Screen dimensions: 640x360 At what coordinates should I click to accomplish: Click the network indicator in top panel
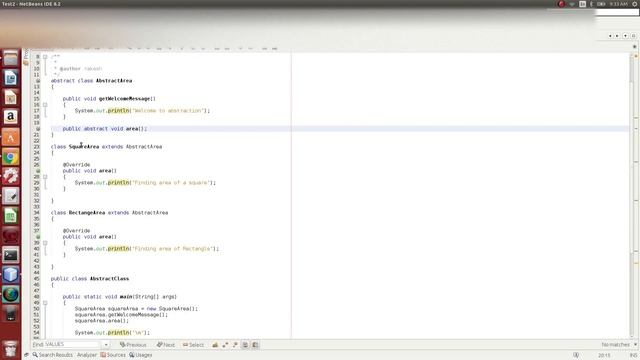(x=572, y=4)
